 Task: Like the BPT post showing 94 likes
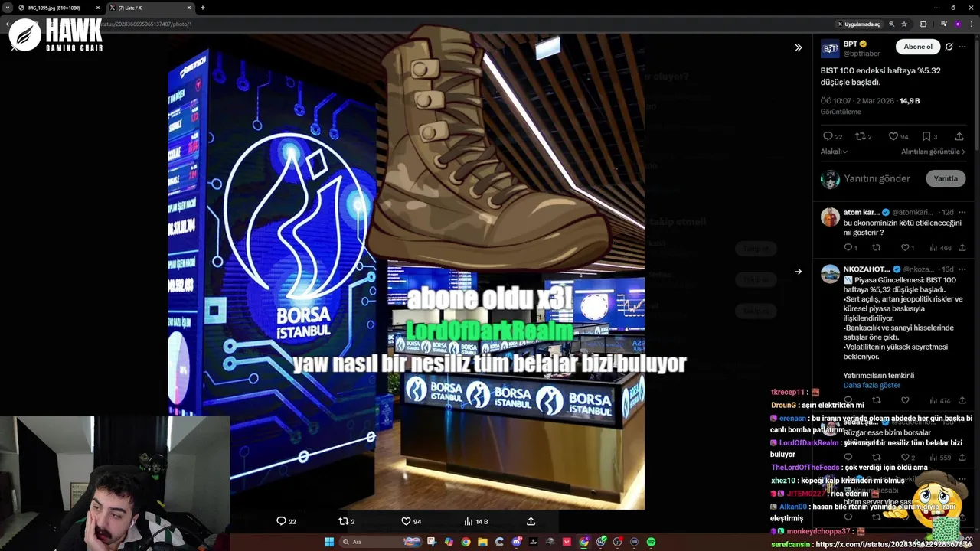pyautogui.click(x=893, y=136)
